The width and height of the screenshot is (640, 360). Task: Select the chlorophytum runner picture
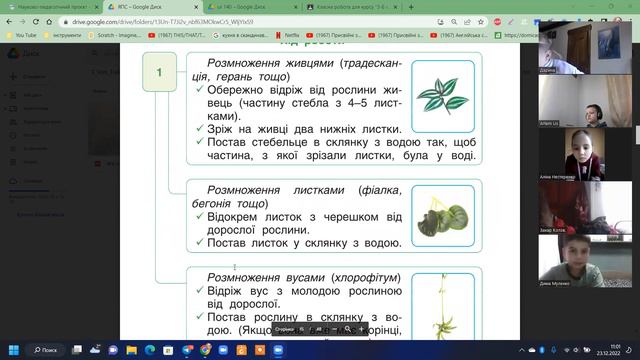click(x=443, y=307)
